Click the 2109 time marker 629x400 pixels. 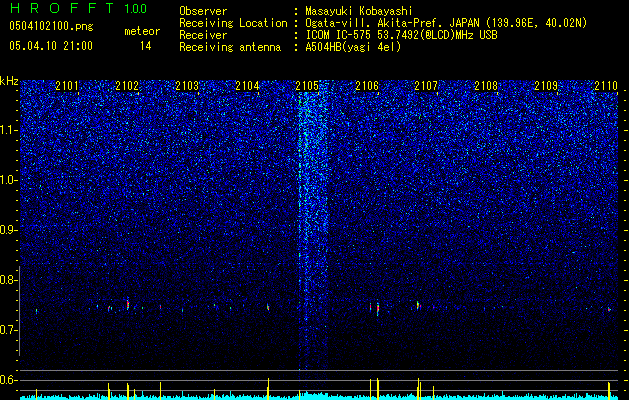point(546,85)
